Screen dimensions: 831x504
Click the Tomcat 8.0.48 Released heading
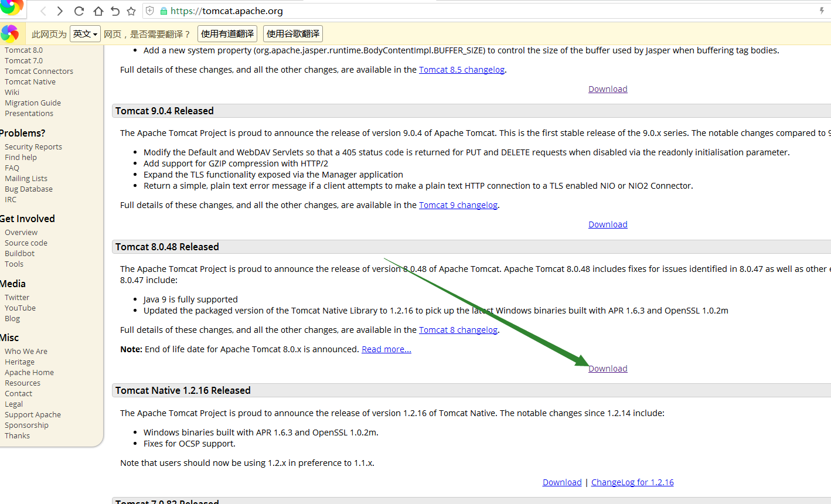coord(167,247)
